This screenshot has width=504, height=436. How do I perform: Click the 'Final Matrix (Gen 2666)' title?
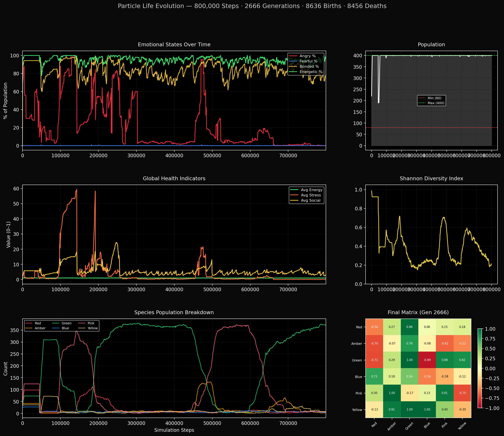418,312
